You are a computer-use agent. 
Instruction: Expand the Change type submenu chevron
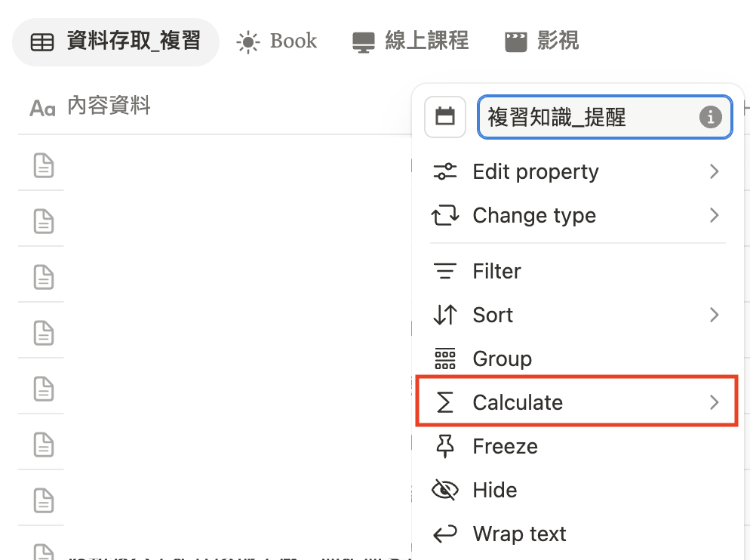coord(714,216)
